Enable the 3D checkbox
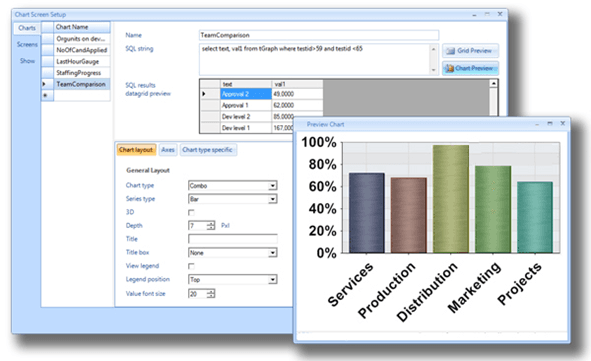Image resolution: width=591 pixels, height=361 pixels. click(191, 213)
